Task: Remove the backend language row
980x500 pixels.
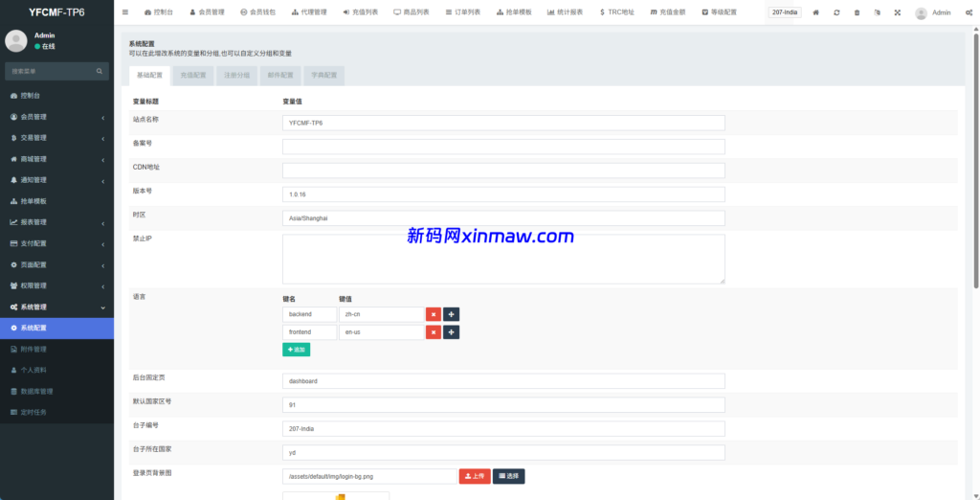Action: point(434,314)
